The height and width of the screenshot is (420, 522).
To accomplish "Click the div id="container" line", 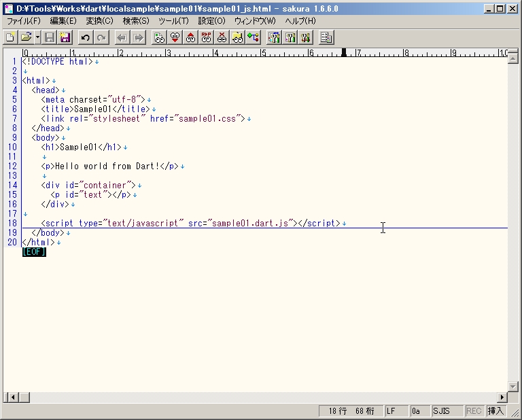I will tap(88, 185).
